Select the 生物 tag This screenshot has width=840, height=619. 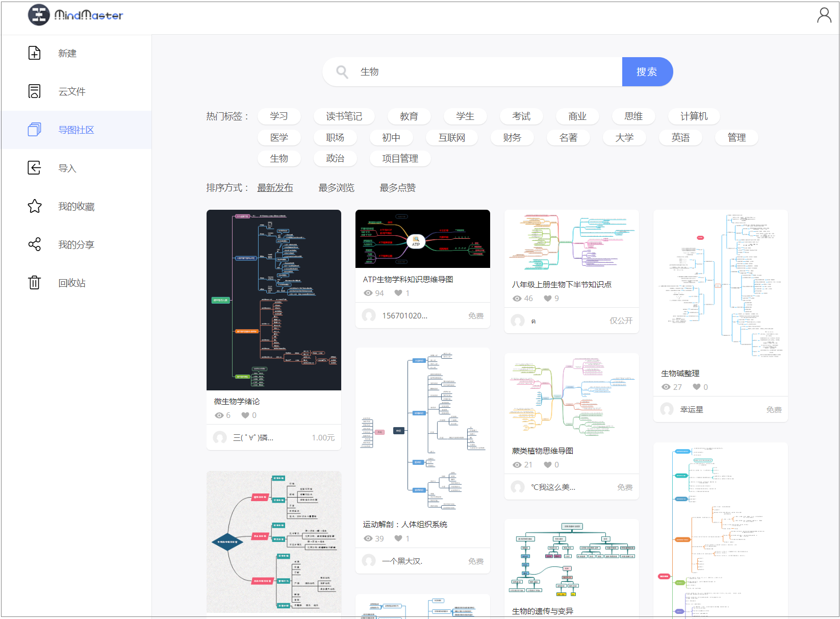click(279, 158)
